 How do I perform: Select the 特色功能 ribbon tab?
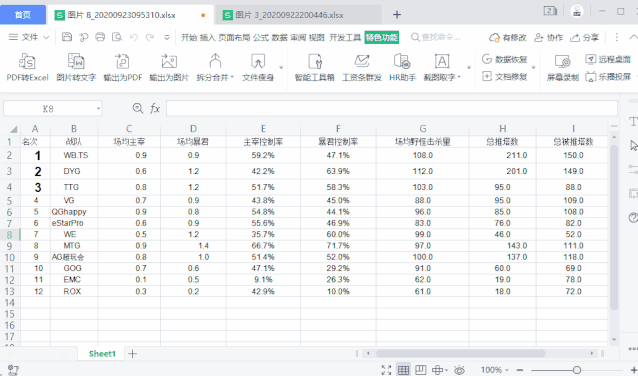(x=382, y=37)
